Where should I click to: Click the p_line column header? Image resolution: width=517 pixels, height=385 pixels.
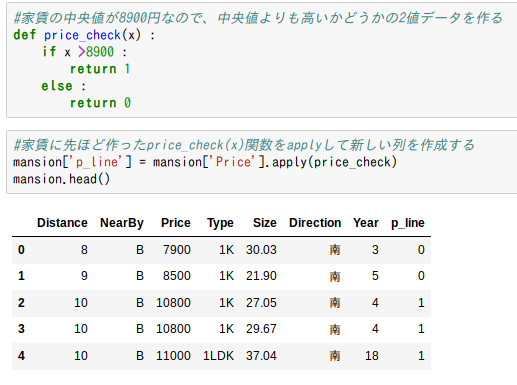(x=408, y=223)
